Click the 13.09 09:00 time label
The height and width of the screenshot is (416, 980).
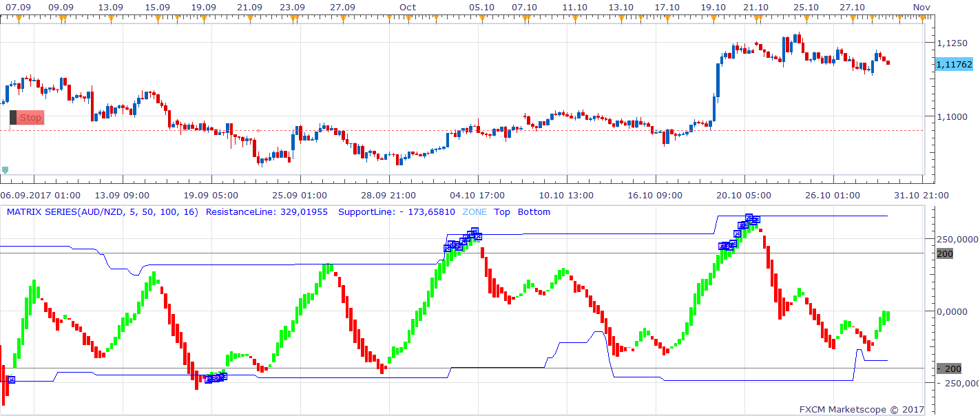[x=123, y=195]
